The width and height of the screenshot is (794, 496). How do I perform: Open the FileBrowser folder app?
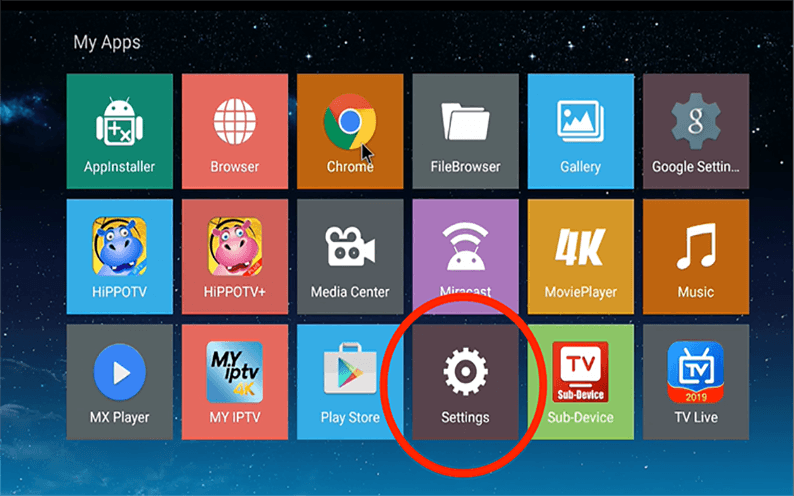coord(465,131)
